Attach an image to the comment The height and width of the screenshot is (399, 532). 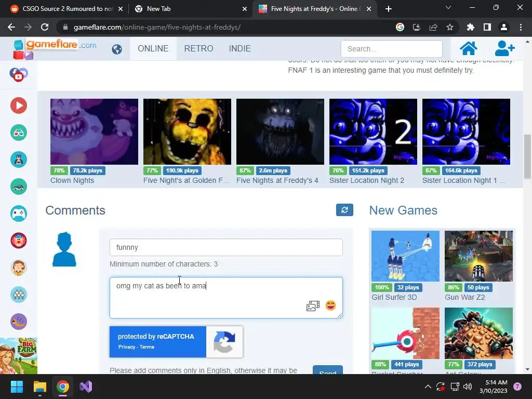pyautogui.click(x=313, y=305)
